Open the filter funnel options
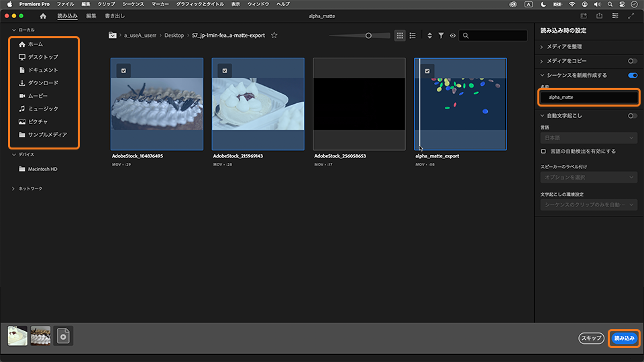Screen dimensions: 644x362 pyautogui.click(x=441, y=36)
